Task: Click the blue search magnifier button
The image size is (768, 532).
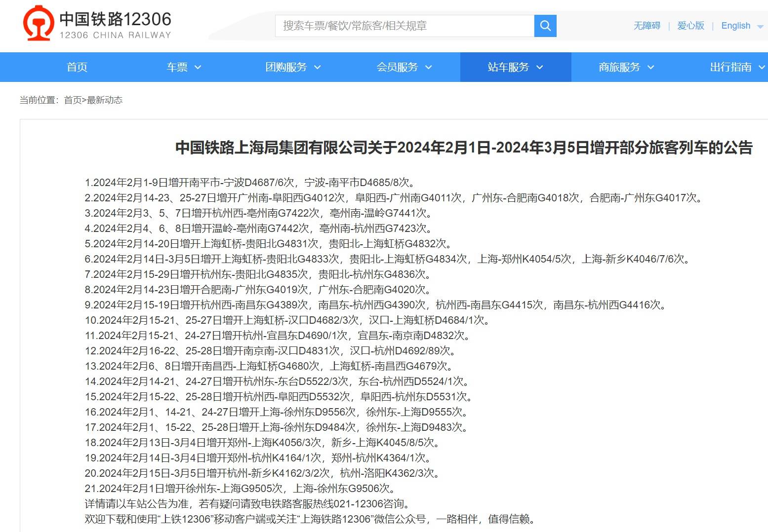Action: click(x=545, y=26)
